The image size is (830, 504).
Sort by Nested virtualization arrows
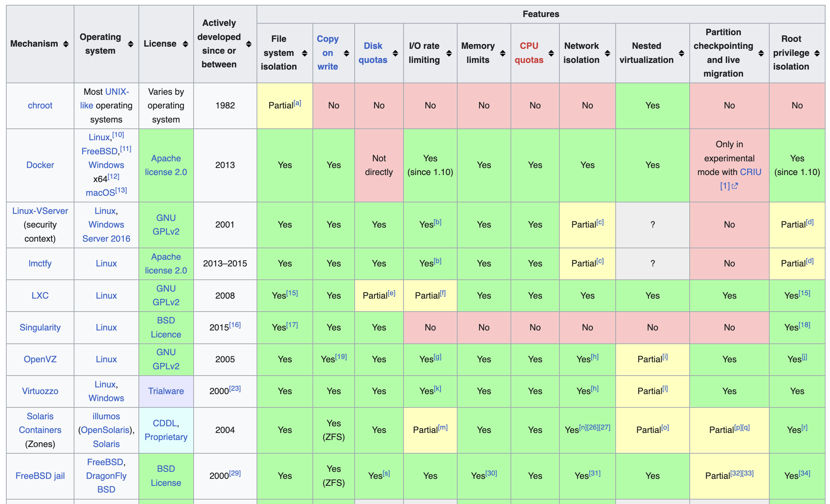[682, 53]
